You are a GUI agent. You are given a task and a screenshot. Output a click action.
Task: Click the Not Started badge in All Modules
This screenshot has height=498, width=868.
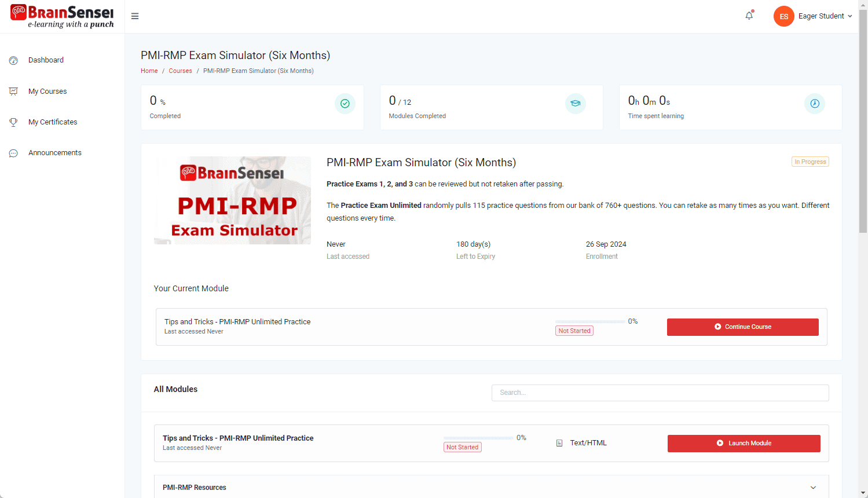click(463, 447)
